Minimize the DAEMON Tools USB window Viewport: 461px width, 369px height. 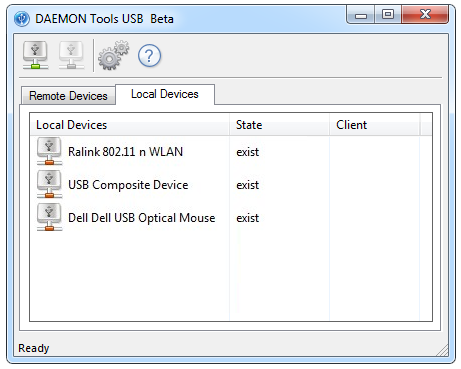(361, 15)
